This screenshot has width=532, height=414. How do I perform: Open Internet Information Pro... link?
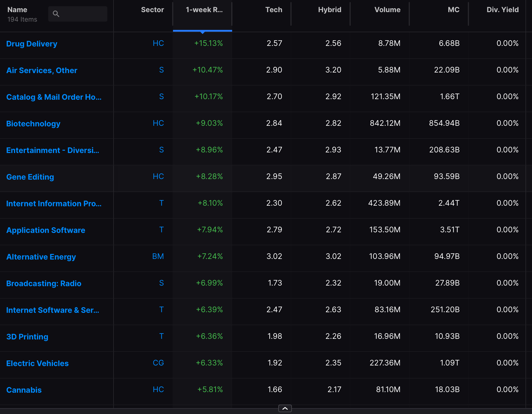tap(54, 204)
